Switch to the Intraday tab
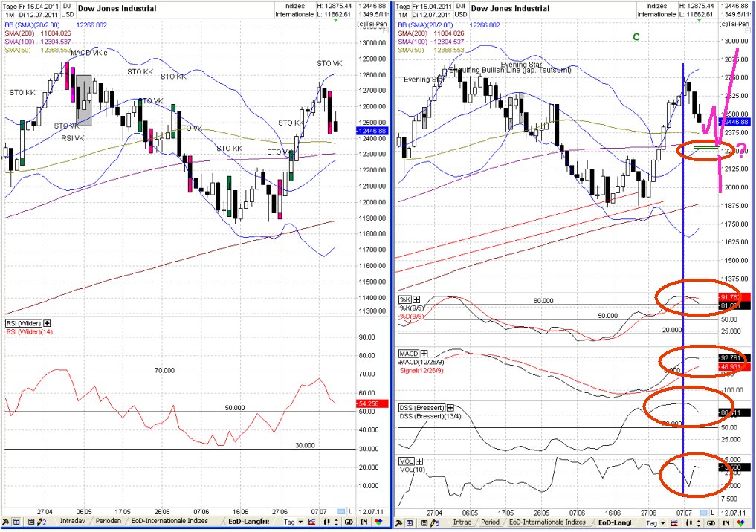Image resolution: width=756 pixels, height=532 pixels. pyautogui.click(x=71, y=522)
